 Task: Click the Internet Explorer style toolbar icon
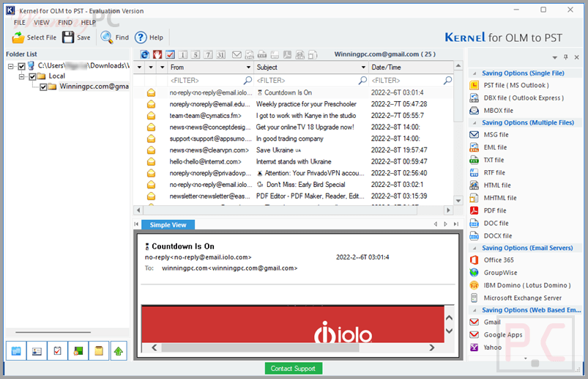(145, 55)
